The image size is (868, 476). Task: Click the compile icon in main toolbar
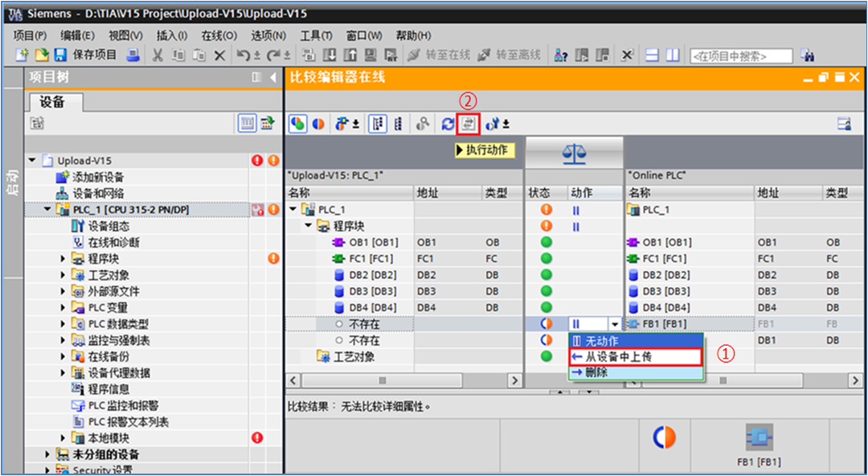[309, 55]
